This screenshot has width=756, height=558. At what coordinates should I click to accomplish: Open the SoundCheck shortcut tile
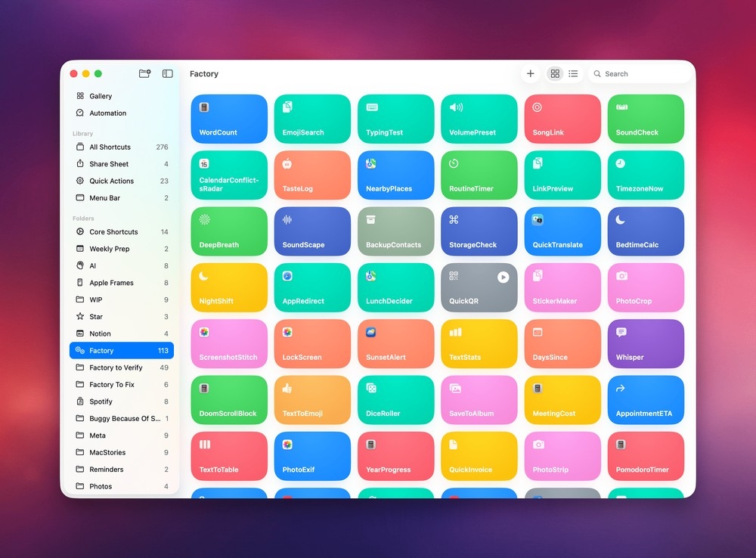[x=646, y=119]
